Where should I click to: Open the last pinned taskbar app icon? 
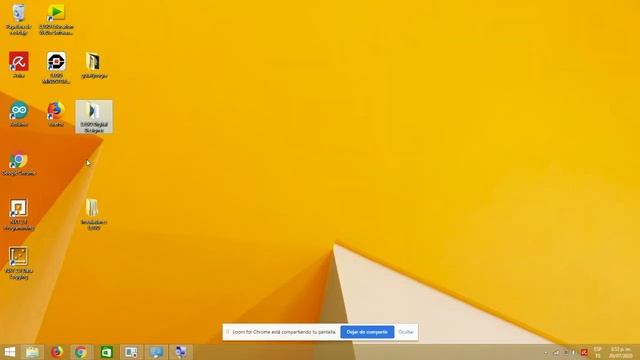(181, 352)
